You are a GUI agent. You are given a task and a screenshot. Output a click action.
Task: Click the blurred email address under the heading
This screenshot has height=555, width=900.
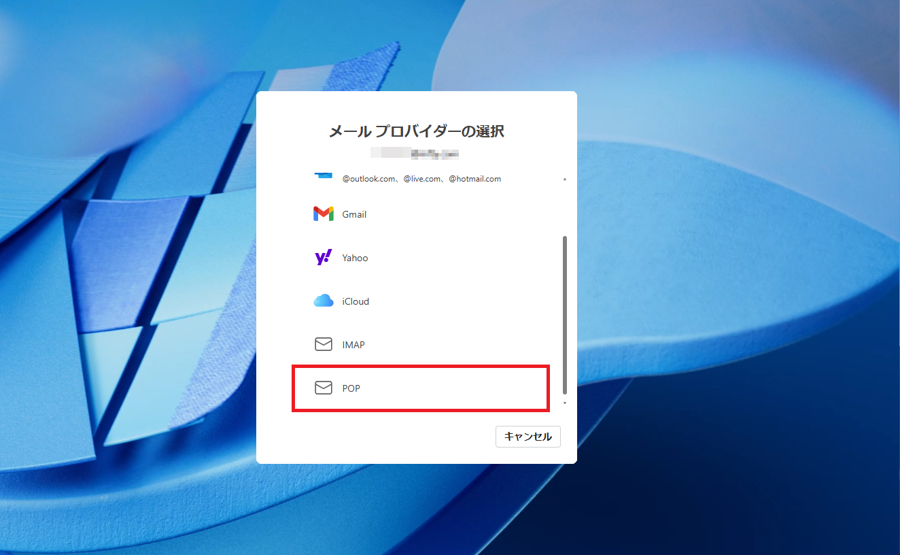click(x=415, y=154)
